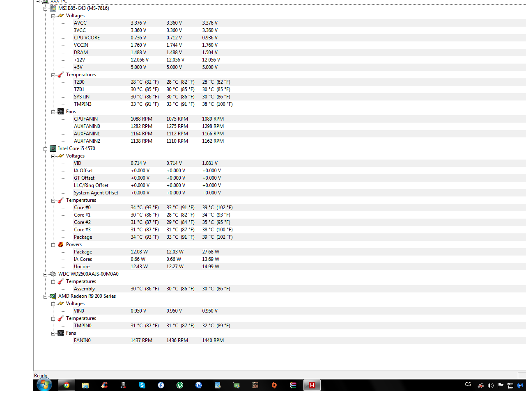526x420 pixels.
Task: Click the Temperatures thermometer icon under WDC drive
Action: pyautogui.click(x=61, y=281)
